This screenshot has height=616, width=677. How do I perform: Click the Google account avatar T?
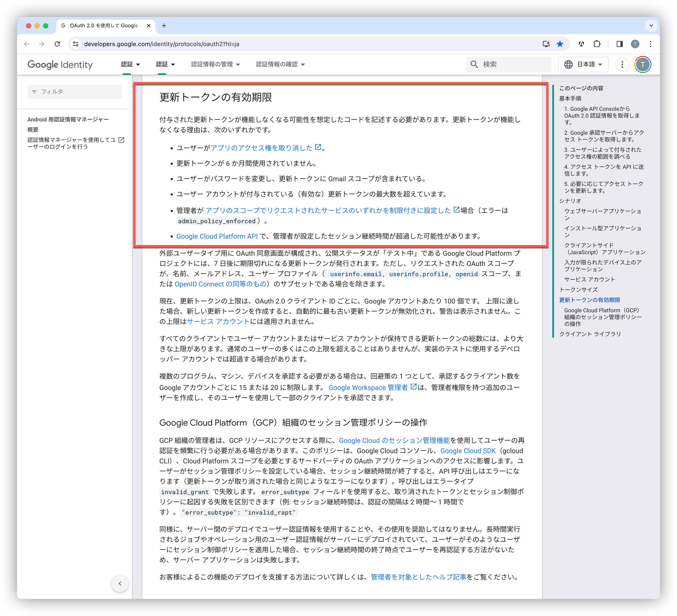[642, 64]
